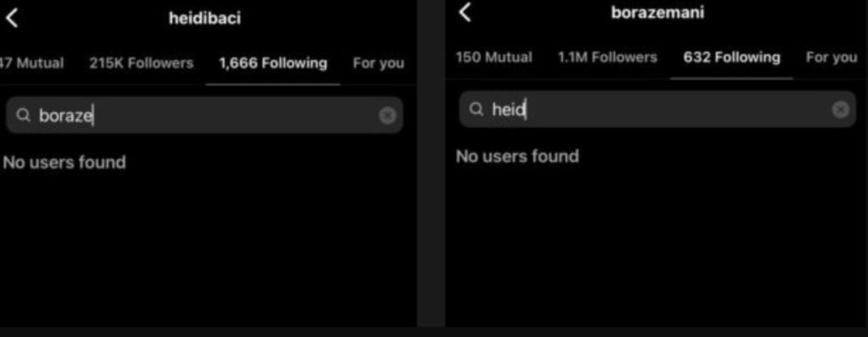
Task: Tap the borazemani username title
Action: [x=658, y=12]
